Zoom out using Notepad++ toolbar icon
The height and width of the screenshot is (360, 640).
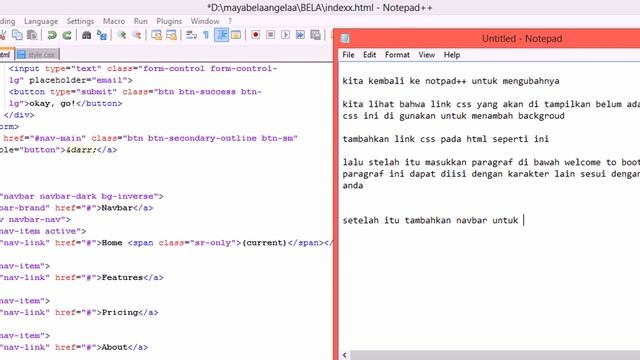[x=136, y=35]
